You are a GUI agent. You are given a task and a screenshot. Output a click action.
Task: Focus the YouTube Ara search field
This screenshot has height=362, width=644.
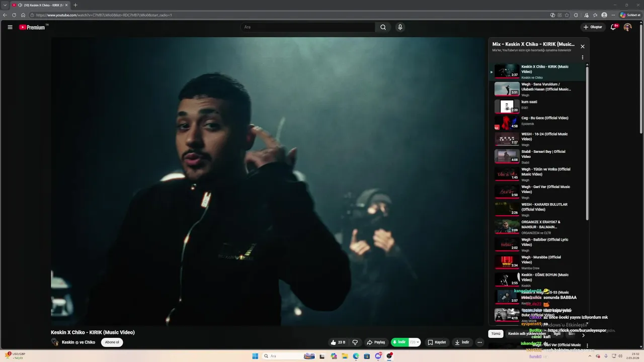click(307, 27)
